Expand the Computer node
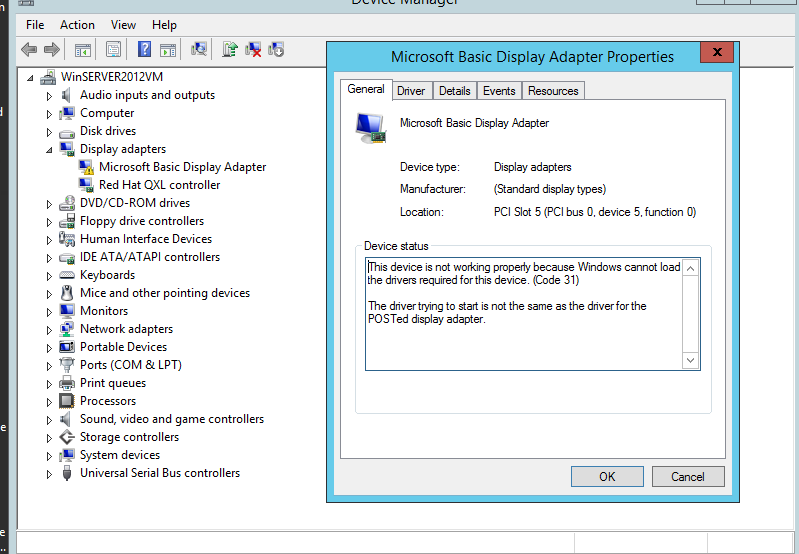The height and width of the screenshot is (554, 799). [49, 114]
